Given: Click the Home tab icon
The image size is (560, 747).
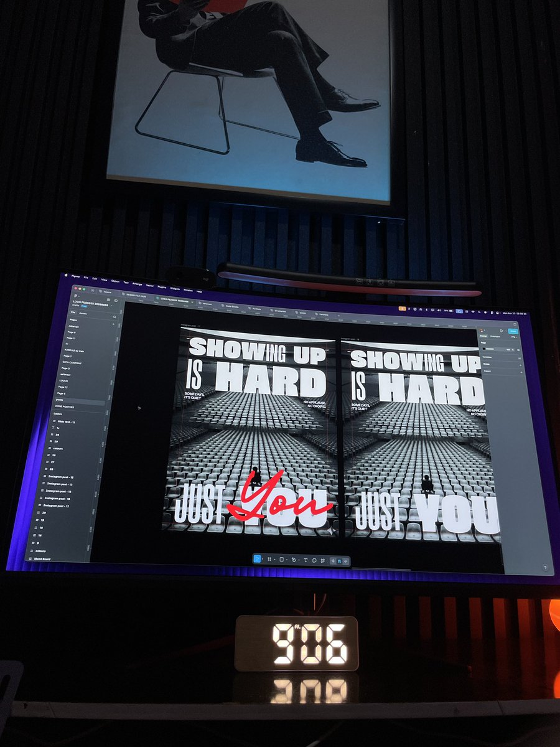Looking at the screenshot, I should tap(92, 290).
